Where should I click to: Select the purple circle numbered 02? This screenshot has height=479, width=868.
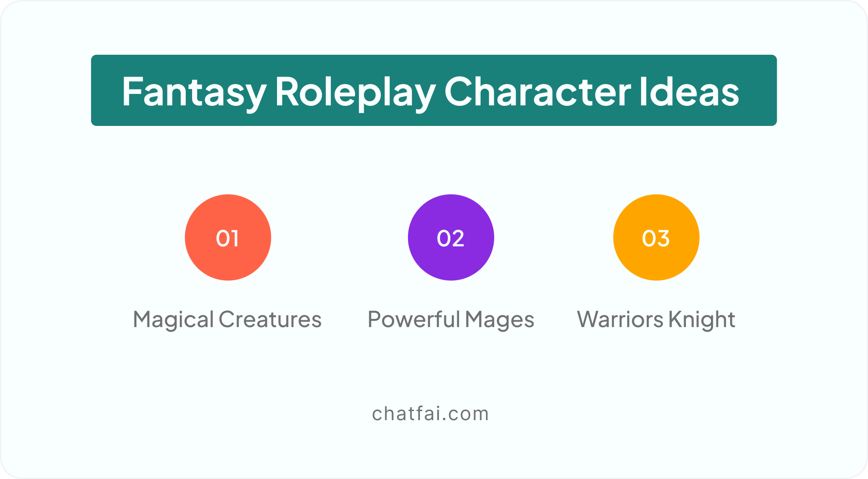pos(451,237)
